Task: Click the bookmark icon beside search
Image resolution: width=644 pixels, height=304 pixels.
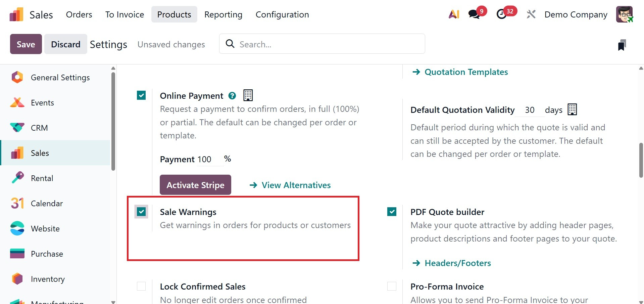Action: (x=622, y=45)
